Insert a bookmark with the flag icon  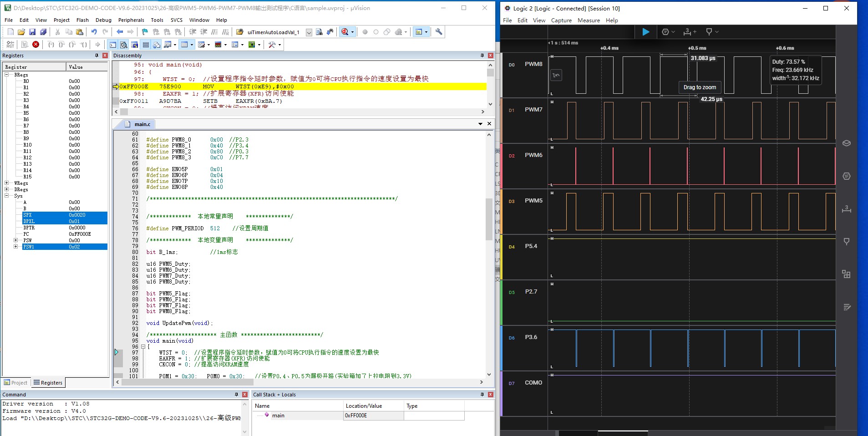coord(145,32)
